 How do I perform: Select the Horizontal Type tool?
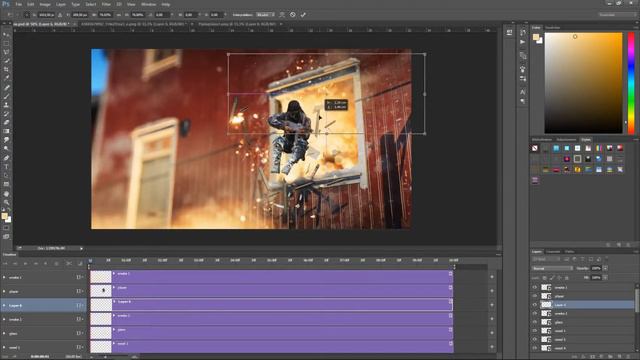[x=6, y=167]
